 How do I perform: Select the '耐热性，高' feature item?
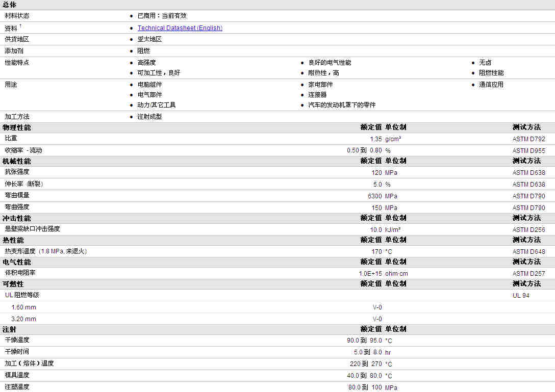pyautogui.click(x=323, y=73)
